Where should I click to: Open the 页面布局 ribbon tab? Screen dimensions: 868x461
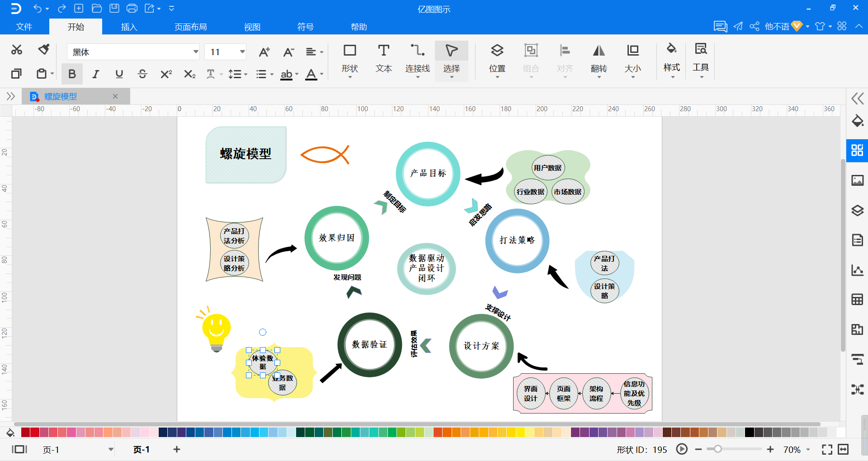tap(191, 27)
